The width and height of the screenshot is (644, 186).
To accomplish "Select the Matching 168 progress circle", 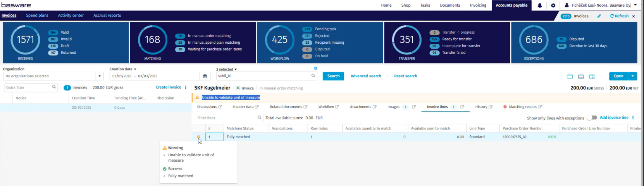I will pyautogui.click(x=152, y=39).
